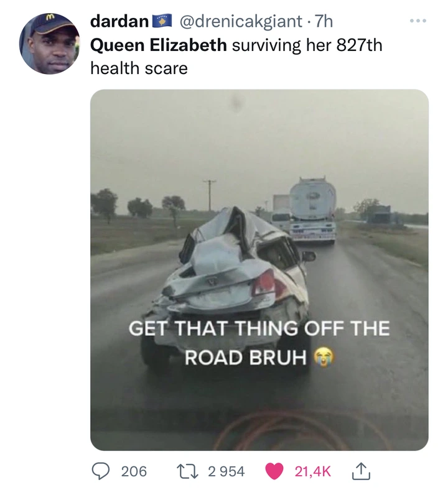This screenshot has width=448, height=495.
Task: Click the Kosovo flag emoji beside dardan
Action: pos(162,21)
